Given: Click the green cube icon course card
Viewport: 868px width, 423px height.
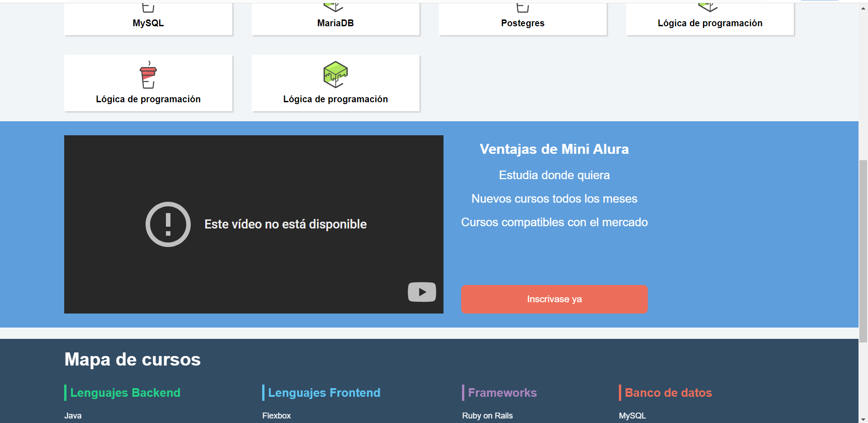Looking at the screenshot, I should [x=335, y=83].
